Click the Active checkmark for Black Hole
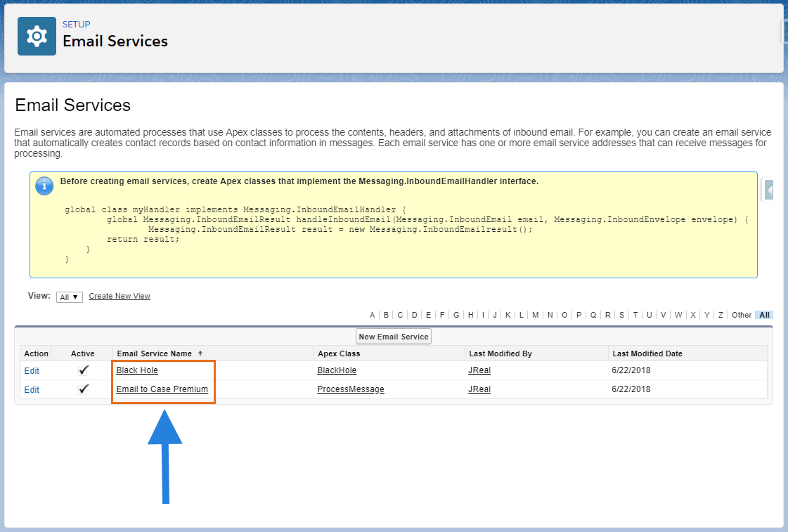 (83, 370)
